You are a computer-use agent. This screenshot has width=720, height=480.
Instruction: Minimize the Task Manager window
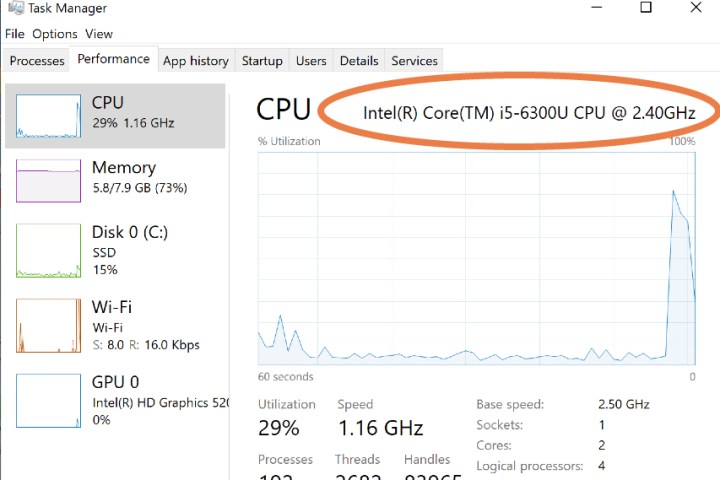point(596,8)
